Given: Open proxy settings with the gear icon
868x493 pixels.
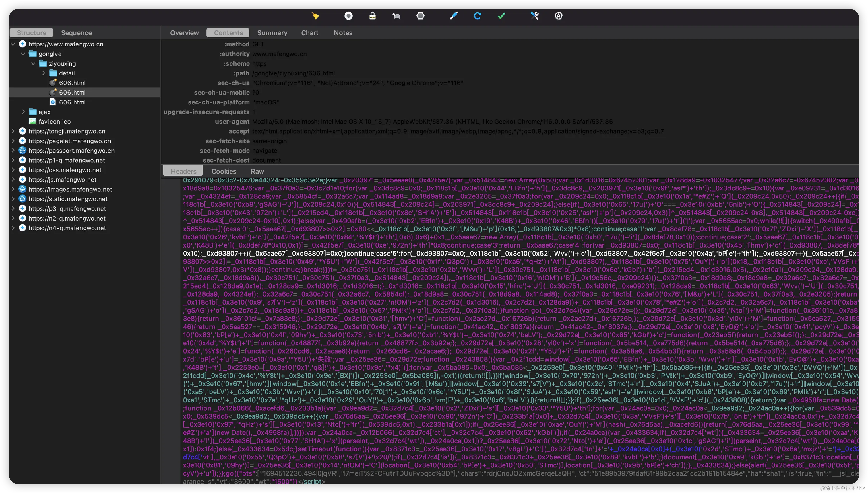Looking at the screenshot, I should 558,15.
